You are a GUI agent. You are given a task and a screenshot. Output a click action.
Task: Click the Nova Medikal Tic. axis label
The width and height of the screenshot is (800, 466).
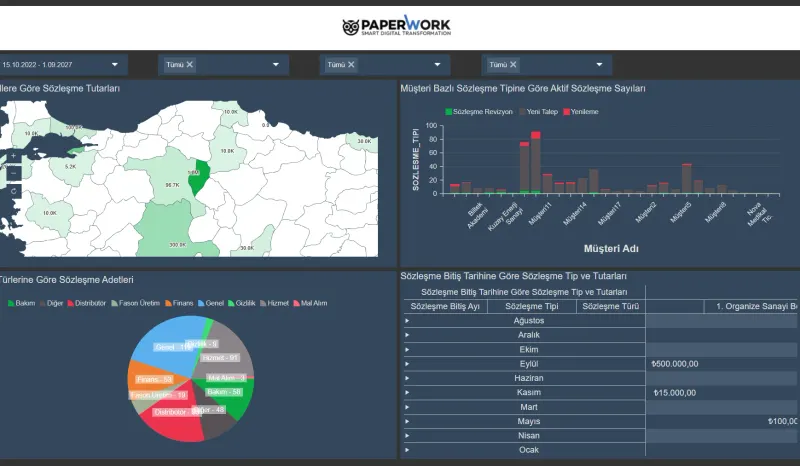pos(760,214)
